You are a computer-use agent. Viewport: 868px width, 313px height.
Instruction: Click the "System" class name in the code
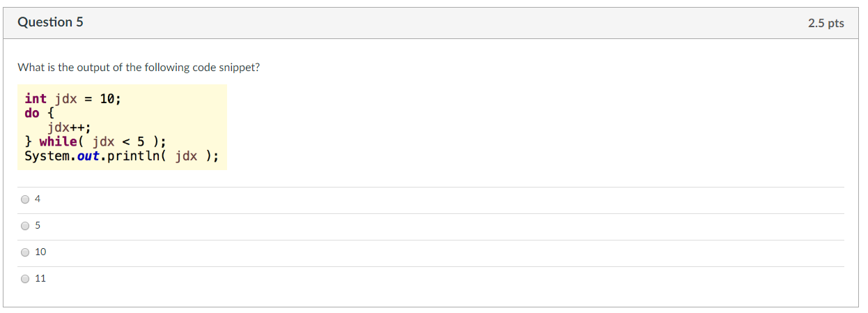(x=47, y=156)
